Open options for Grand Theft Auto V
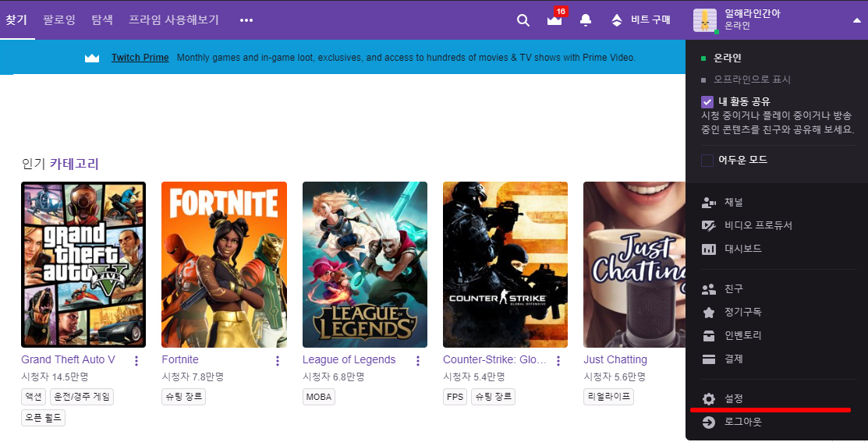 [136, 361]
